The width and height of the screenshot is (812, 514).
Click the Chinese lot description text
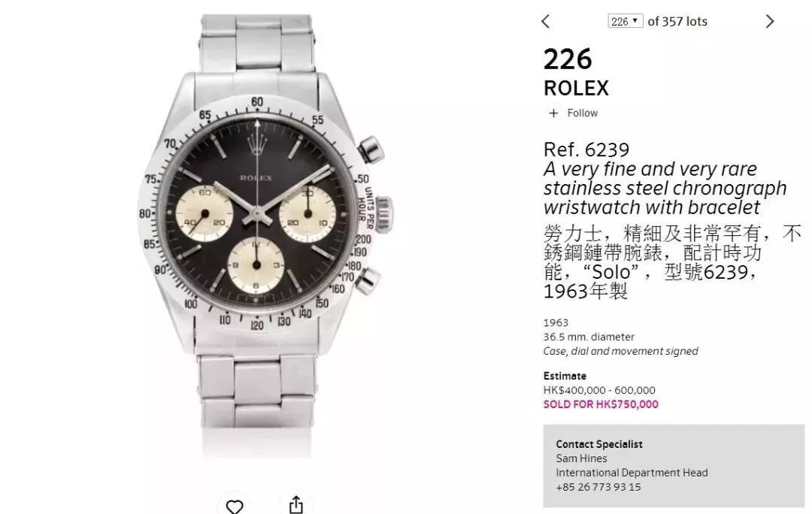coord(672,262)
